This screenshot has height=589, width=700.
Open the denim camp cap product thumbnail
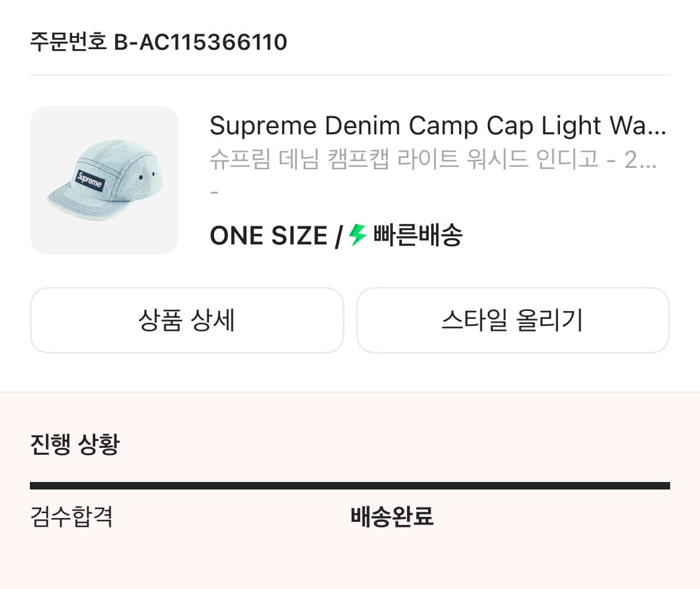[105, 180]
